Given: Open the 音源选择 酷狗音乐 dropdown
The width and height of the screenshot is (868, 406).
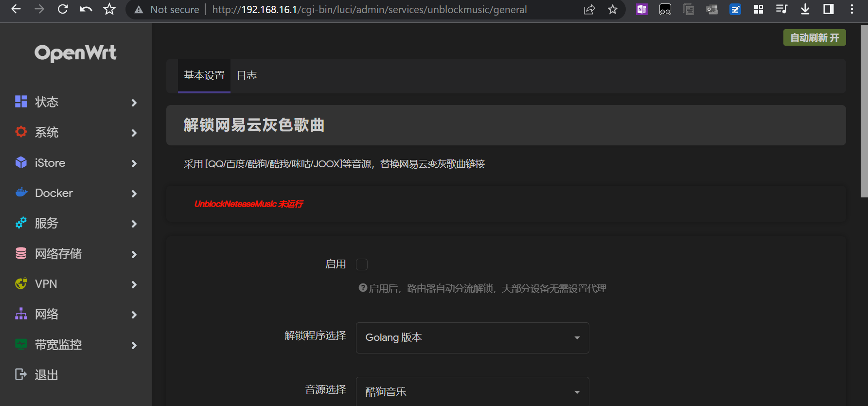Looking at the screenshot, I should [473, 391].
